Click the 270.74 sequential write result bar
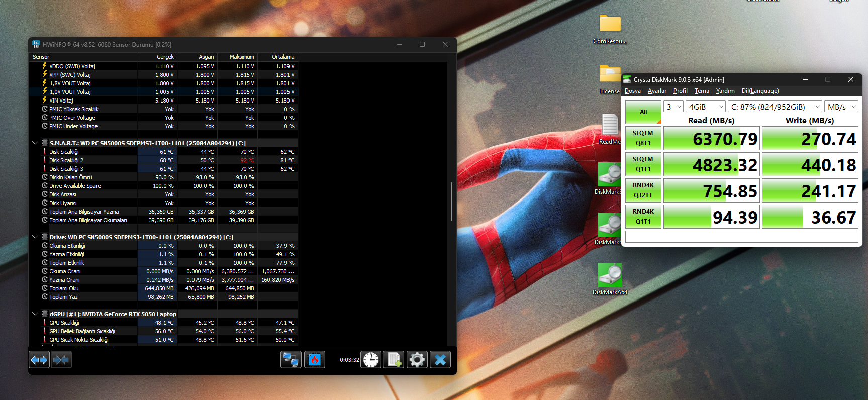The width and height of the screenshot is (868, 400). 810,138
